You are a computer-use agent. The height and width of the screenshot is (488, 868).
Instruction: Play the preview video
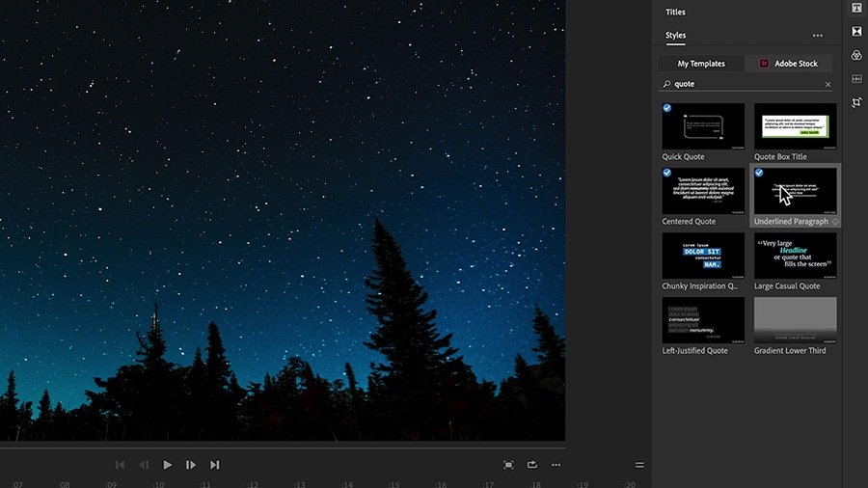167,465
